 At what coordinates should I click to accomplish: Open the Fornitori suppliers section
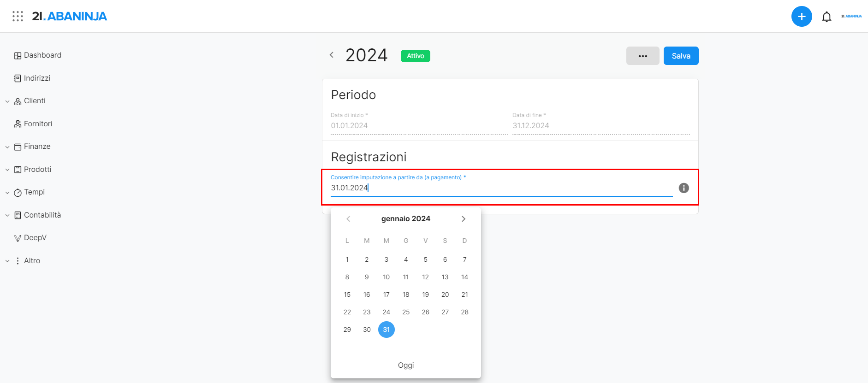38,124
